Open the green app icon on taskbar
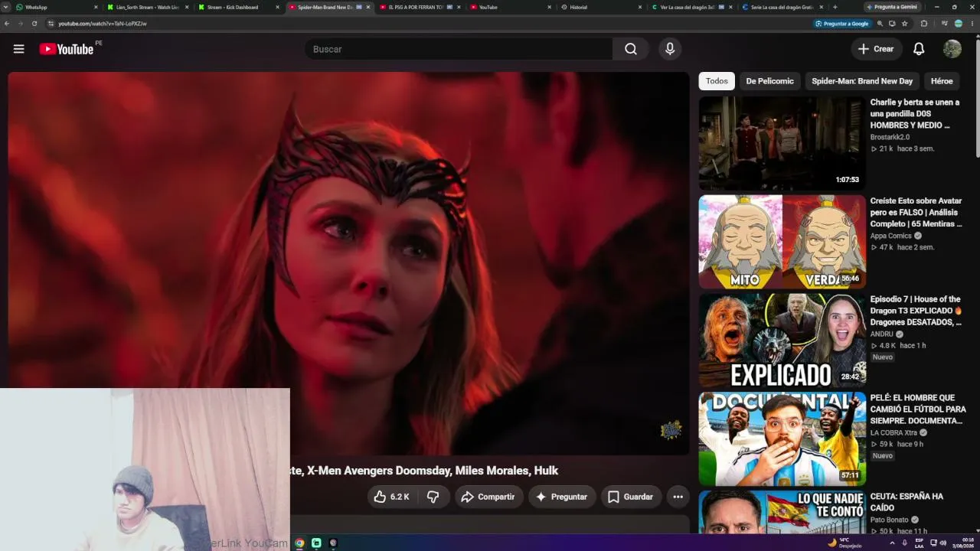The height and width of the screenshot is (551, 980). coord(316,543)
